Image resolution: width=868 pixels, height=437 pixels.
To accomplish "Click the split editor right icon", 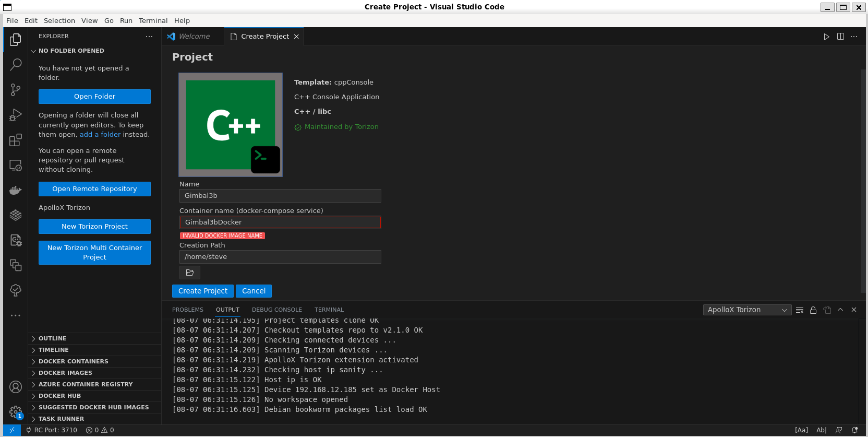I will pyautogui.click(x=840, y=37).
